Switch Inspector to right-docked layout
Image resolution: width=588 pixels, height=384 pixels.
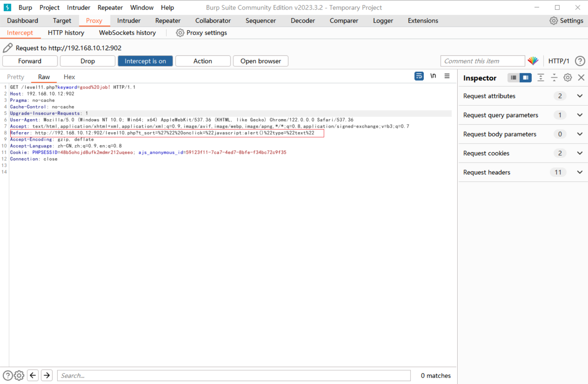pos(525,78)
